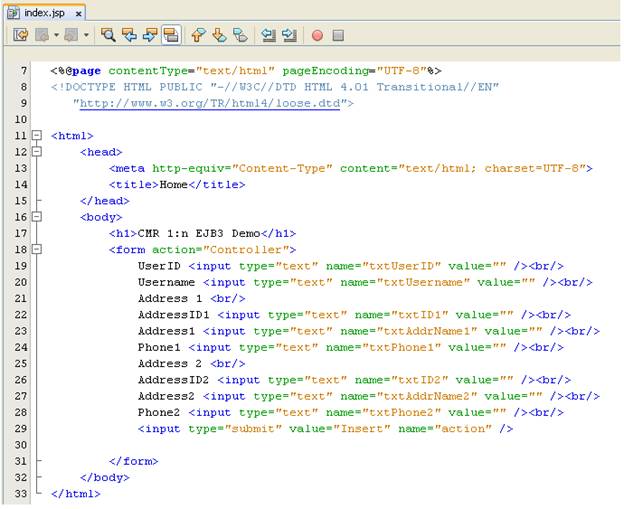
Task: Click line number 10 in gutter
Action: point(21,119)
